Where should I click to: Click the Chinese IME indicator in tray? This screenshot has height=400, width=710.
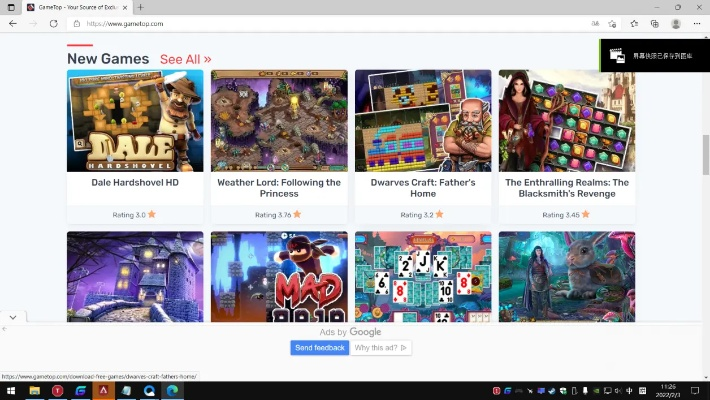[629, 390]
